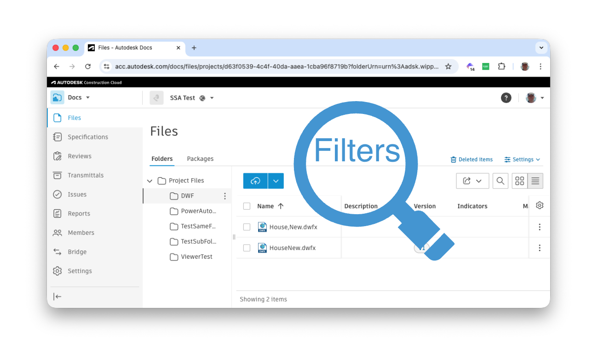
Task: Open Issues in the sidebar
Action: pyautogui.click(x=77, y=194)
